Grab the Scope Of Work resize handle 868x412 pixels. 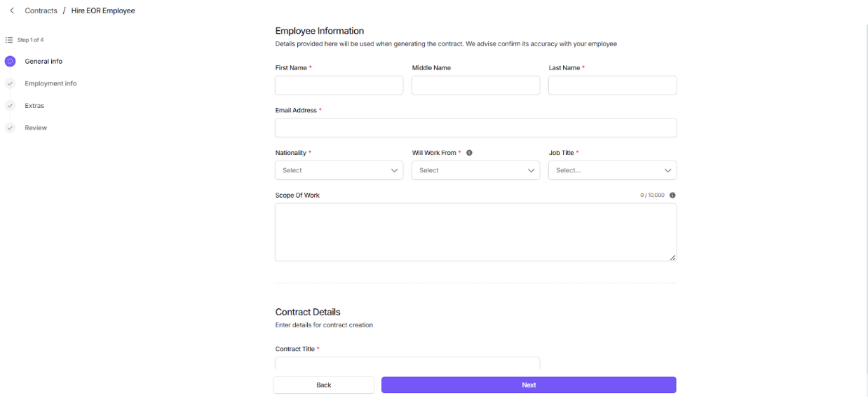[672, 258]
